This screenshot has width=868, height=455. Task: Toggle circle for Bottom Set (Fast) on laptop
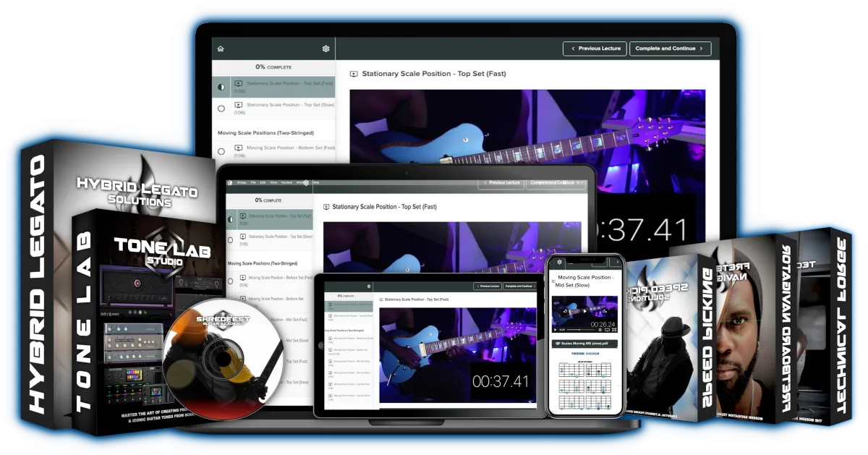click(x=231, y=281)
